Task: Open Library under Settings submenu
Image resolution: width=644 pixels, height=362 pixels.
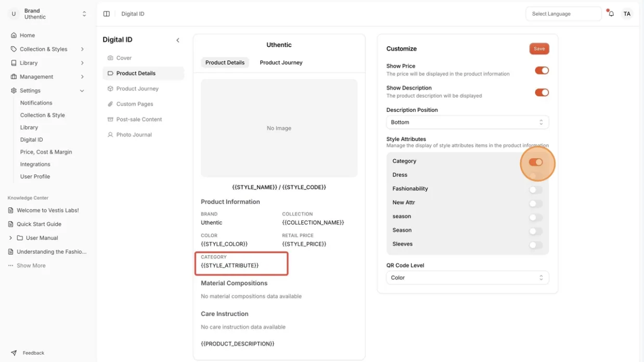Action: (29, 127)
